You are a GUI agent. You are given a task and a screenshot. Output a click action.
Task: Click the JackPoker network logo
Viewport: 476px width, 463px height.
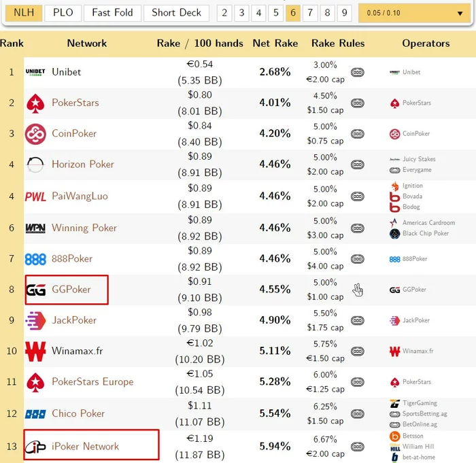(35, 321)
